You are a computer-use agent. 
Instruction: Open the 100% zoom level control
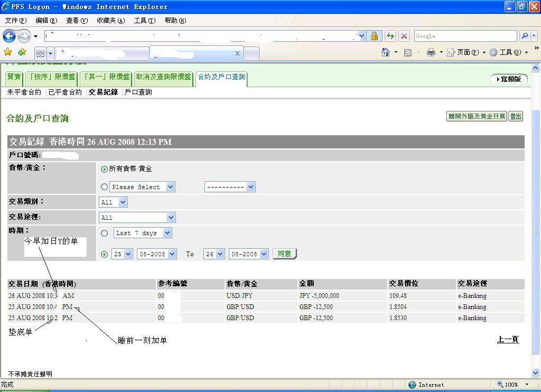512,385
